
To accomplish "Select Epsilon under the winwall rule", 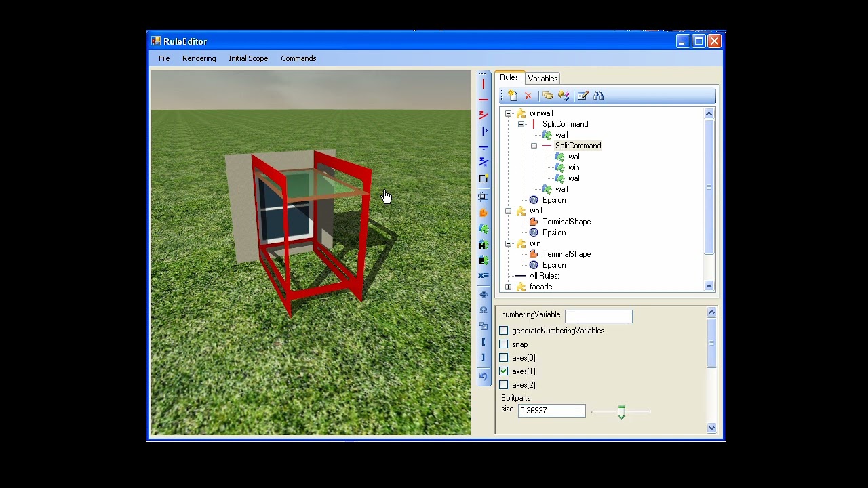I will click(x=554, y=200).
